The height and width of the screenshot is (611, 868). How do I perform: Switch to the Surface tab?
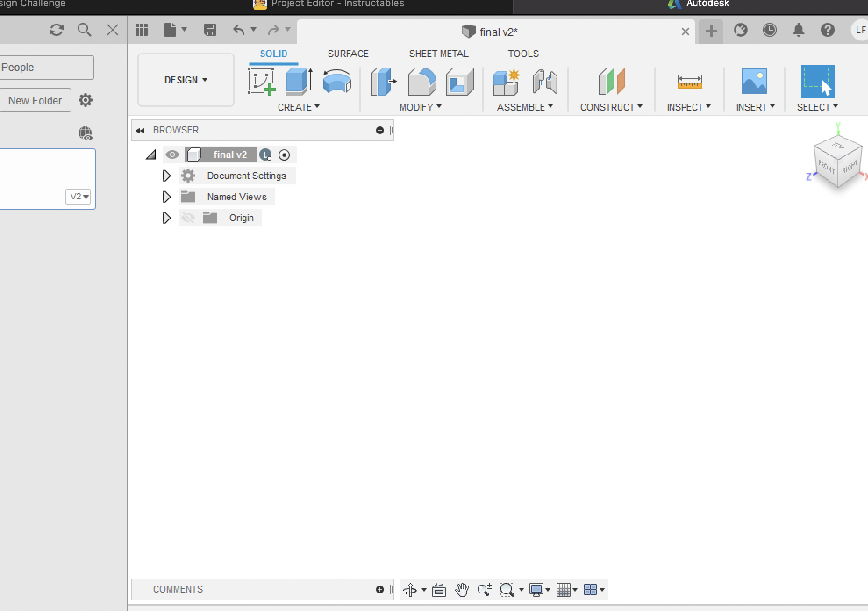[347, 53]
